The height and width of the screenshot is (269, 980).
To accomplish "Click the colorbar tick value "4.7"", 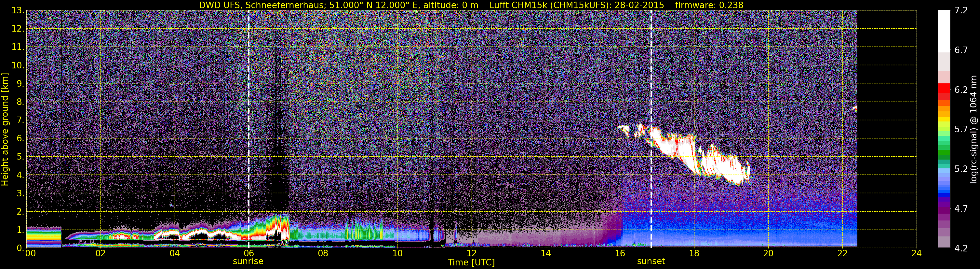I will tap(961, 208).
